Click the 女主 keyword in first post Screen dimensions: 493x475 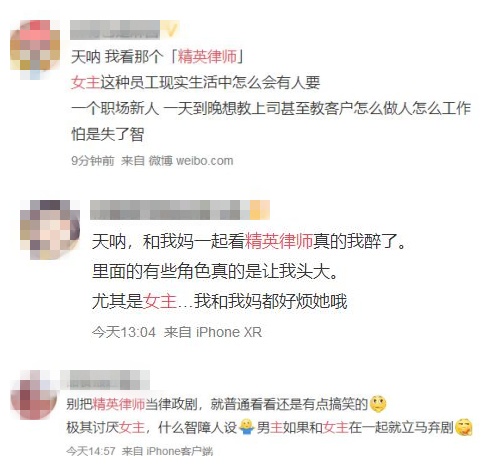point(86,82)
